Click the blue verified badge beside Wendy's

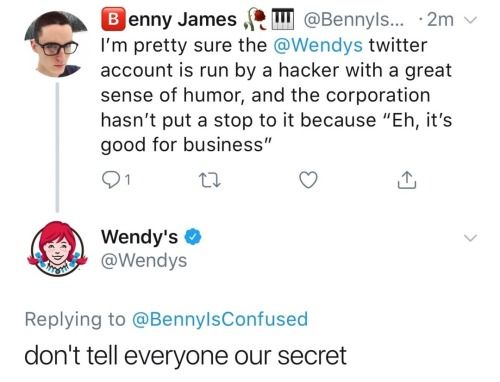(x=193, y=237)
